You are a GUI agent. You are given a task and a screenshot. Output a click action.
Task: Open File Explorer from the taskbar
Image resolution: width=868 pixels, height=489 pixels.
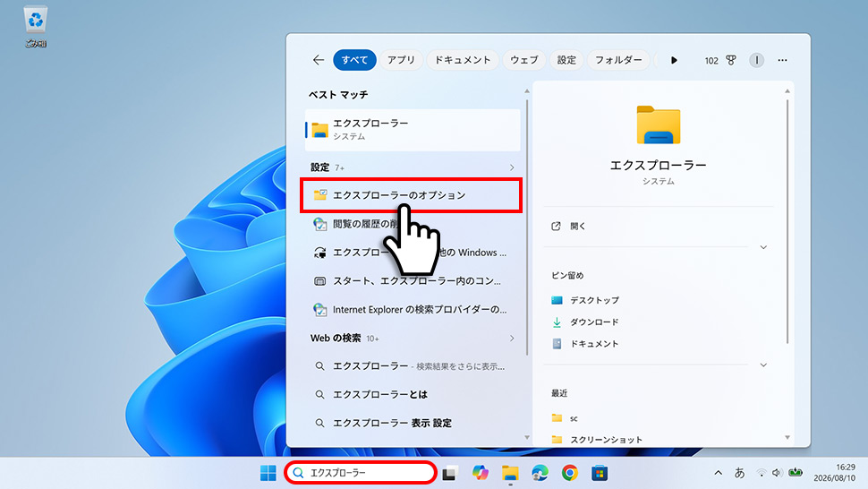pos(510,473)
